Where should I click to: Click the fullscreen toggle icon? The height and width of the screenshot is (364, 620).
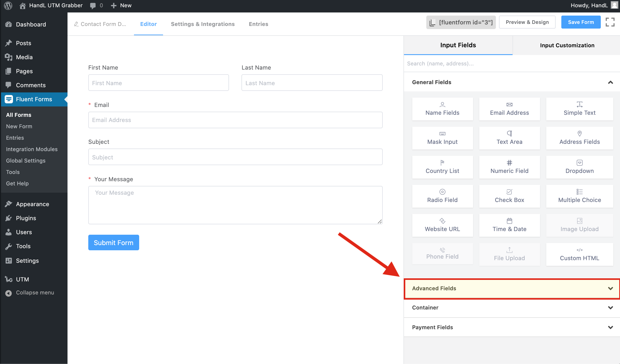(x=610, y=22)
